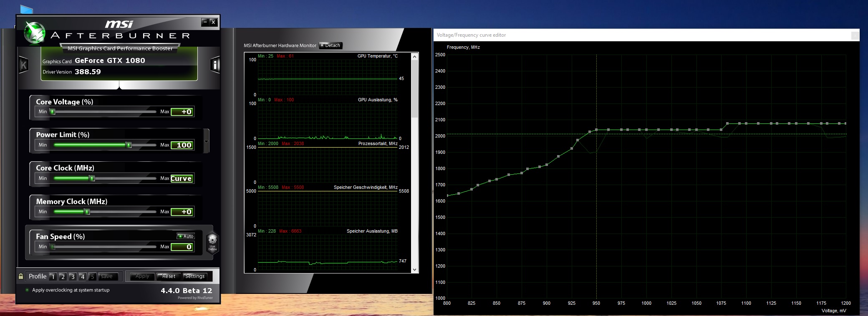Toggle the Auto fan speed mode
Viewport: 868px width, 316px height.
(186, 236)
